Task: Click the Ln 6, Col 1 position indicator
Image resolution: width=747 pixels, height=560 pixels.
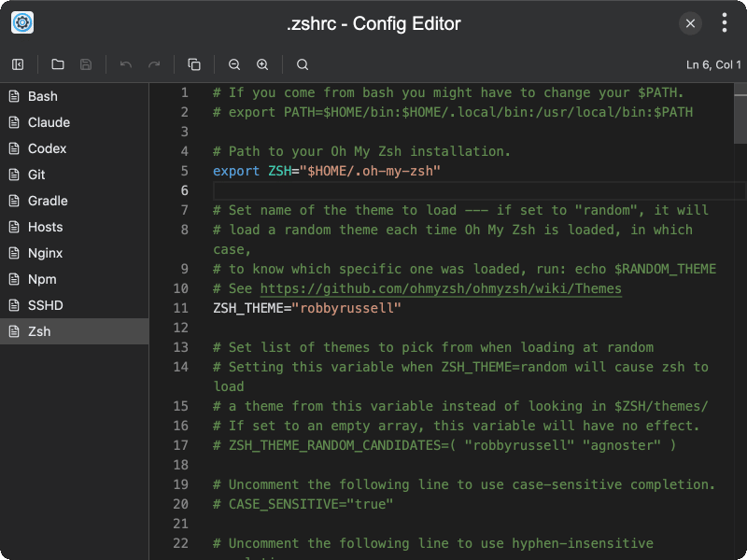Action: click(x=713, y=64)
